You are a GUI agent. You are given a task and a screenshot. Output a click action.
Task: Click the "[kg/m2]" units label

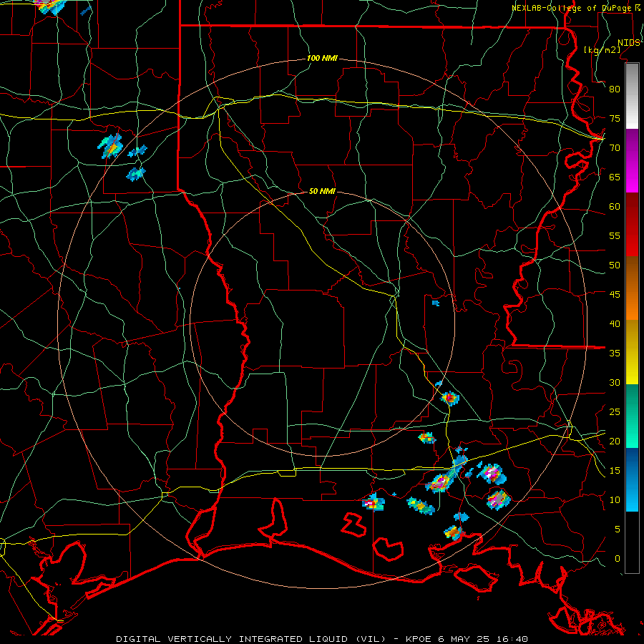pos(602,50)
